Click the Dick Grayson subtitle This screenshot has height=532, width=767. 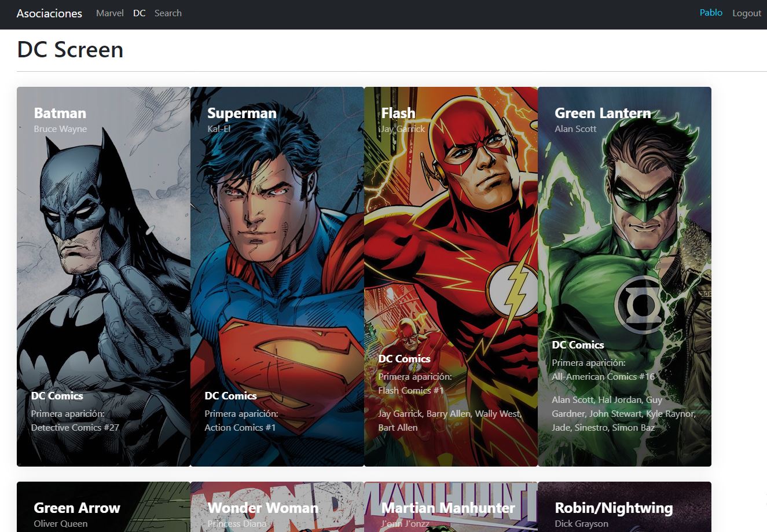point(581,523)
